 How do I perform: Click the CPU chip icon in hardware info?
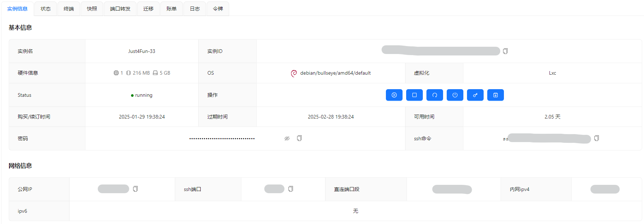(x=116, y=73)
